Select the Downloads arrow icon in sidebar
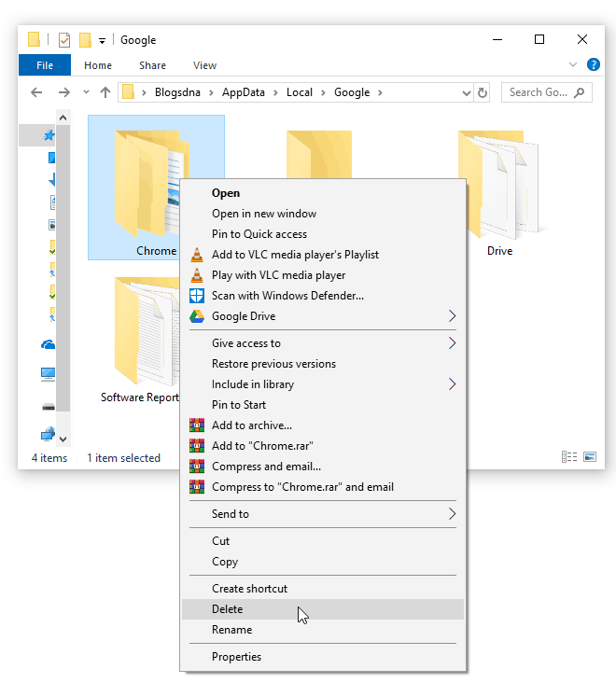The width and height of the screenshot is (616, 683). (52, 179)
